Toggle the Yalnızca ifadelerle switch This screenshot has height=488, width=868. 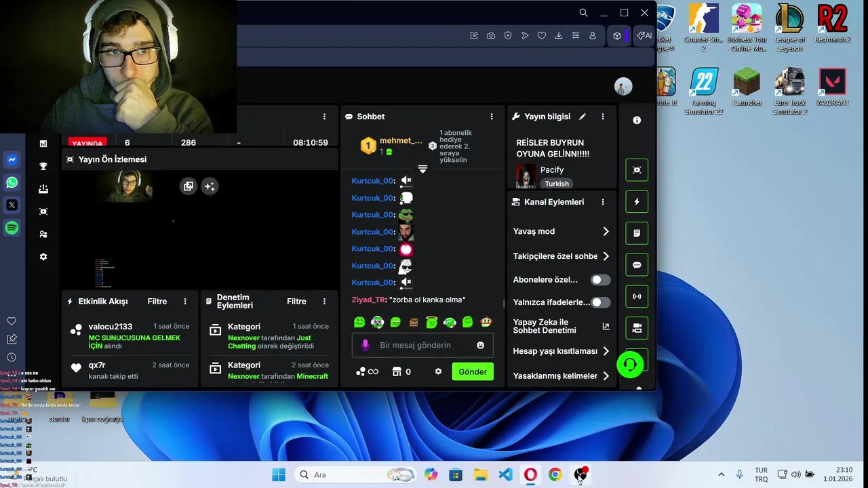pos(600,302)
